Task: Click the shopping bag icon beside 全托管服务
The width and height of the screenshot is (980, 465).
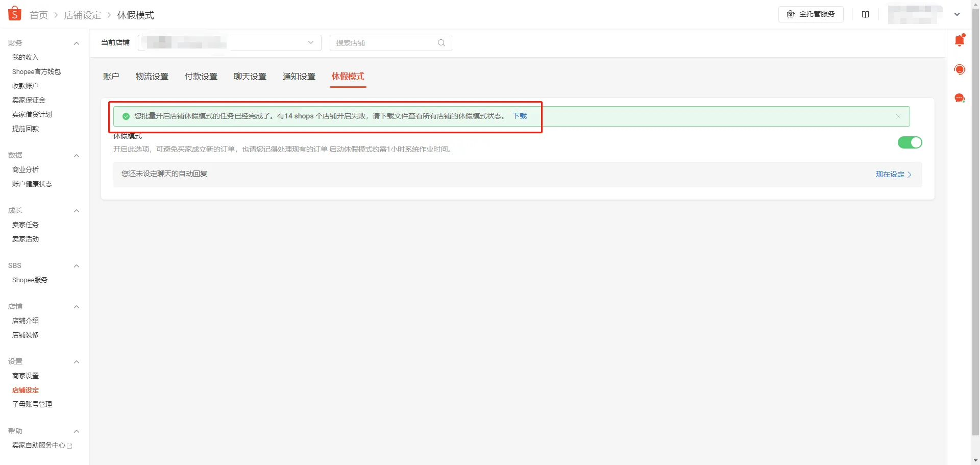Action: [x=791, y=14]
